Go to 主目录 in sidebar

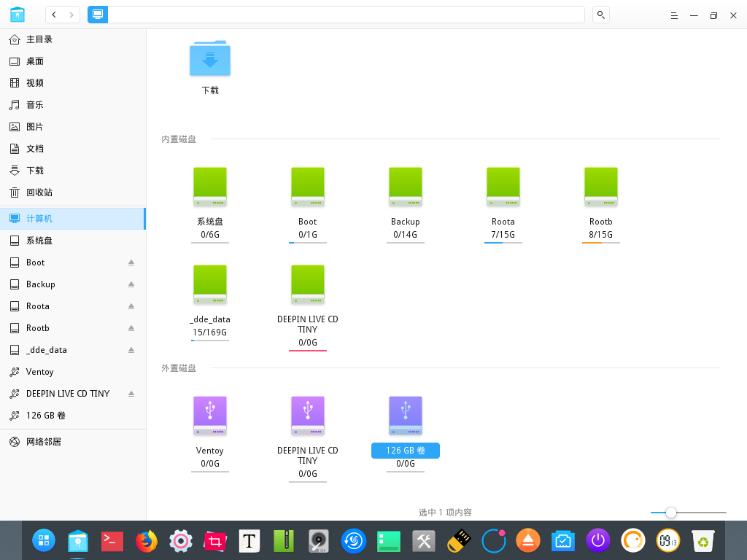(73, 39)
